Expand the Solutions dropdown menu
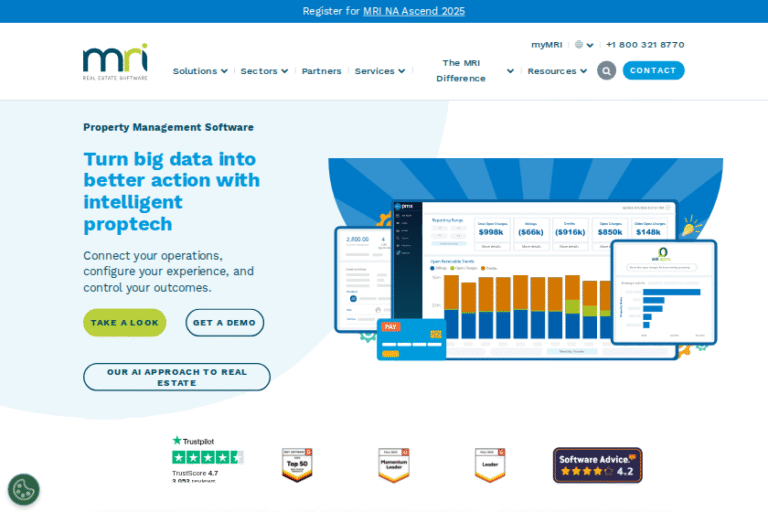The height and width of the screenshot is (512, 768). (200, 71)
